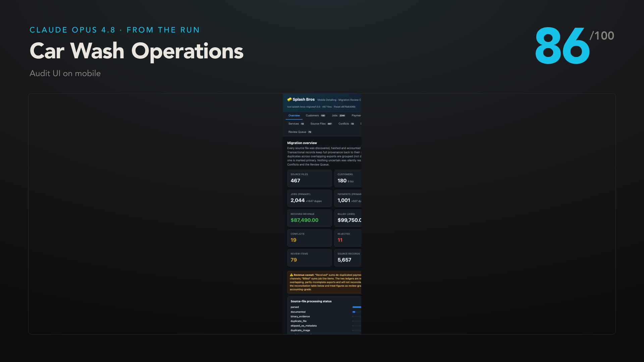Image resolution: width=644 pixels, height=362 pixels.
Task: Open the Conflicts tab
Action: [346, 124]
